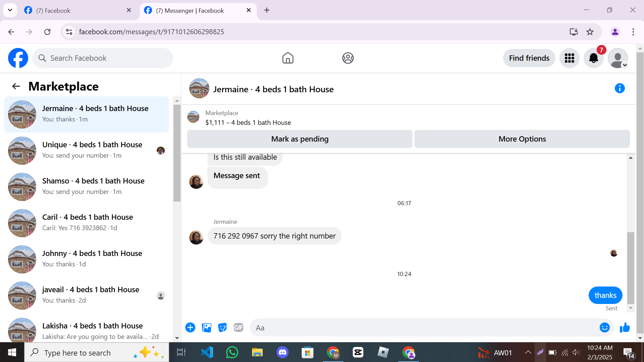Click the blue thanks message bubble
Image resolution: width=644 pixels, height=362 pixels.
click(605, 295)
